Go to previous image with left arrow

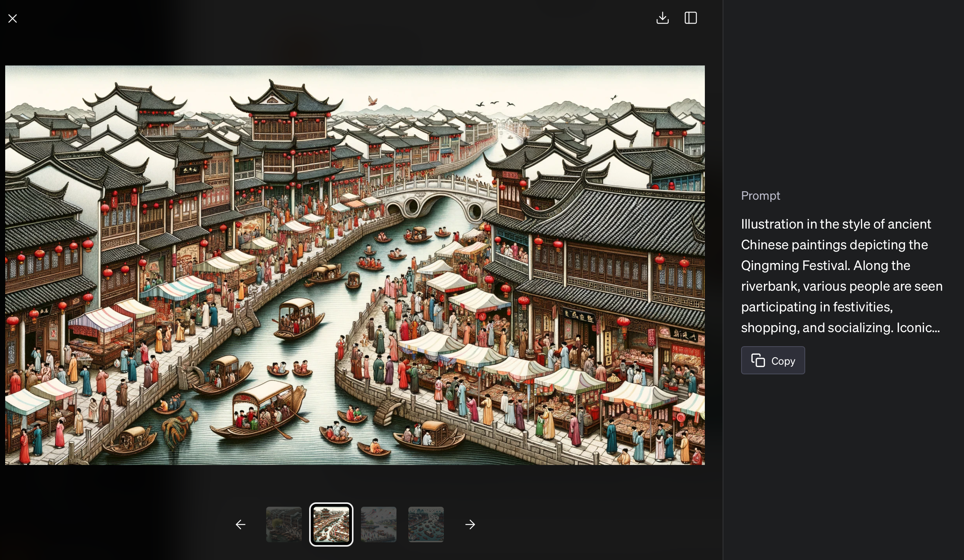240,524
